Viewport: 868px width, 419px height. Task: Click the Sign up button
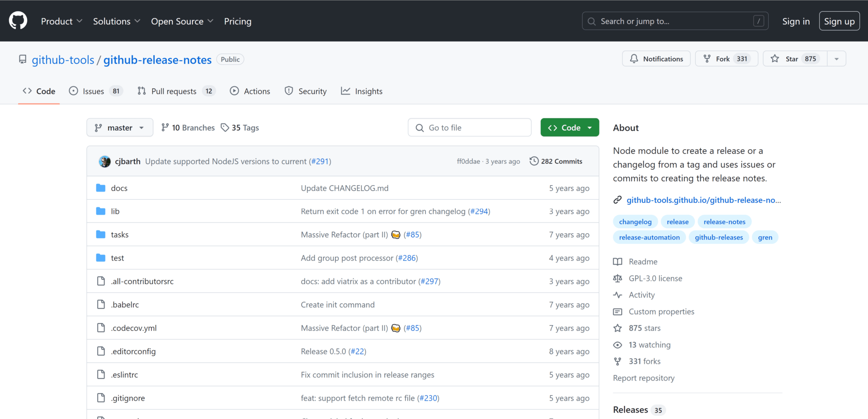click(x=839, y=21)
